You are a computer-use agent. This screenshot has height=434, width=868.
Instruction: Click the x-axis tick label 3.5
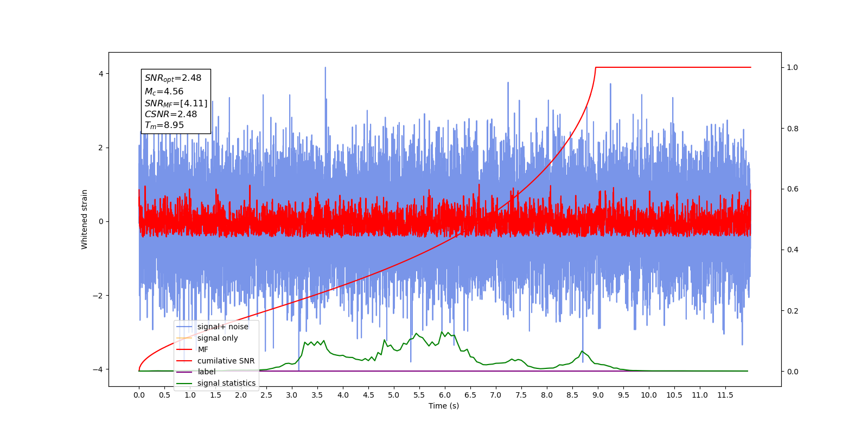pos(317,395)
